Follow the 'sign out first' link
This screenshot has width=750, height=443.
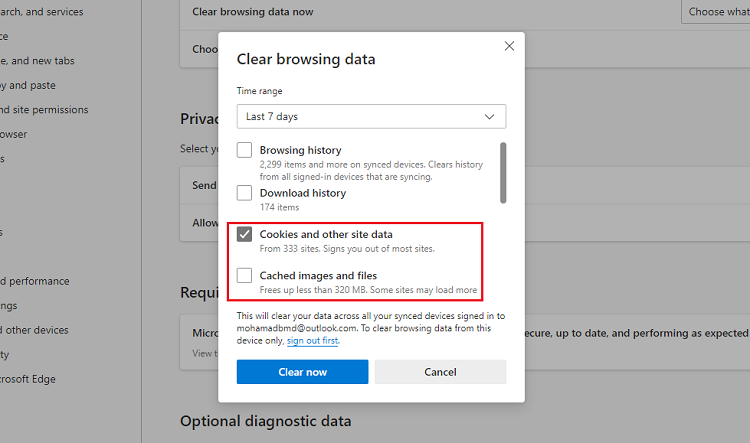pyautogui.click(x=312, y=341)
